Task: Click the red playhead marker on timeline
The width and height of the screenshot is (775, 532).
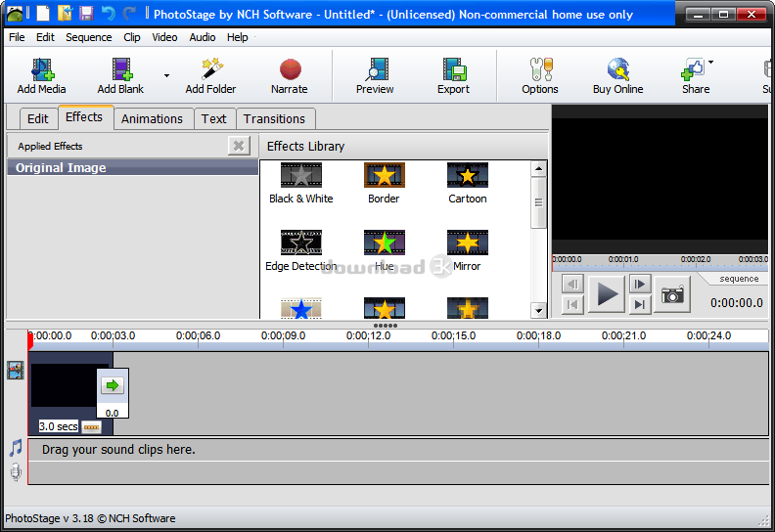Action: 30,341
